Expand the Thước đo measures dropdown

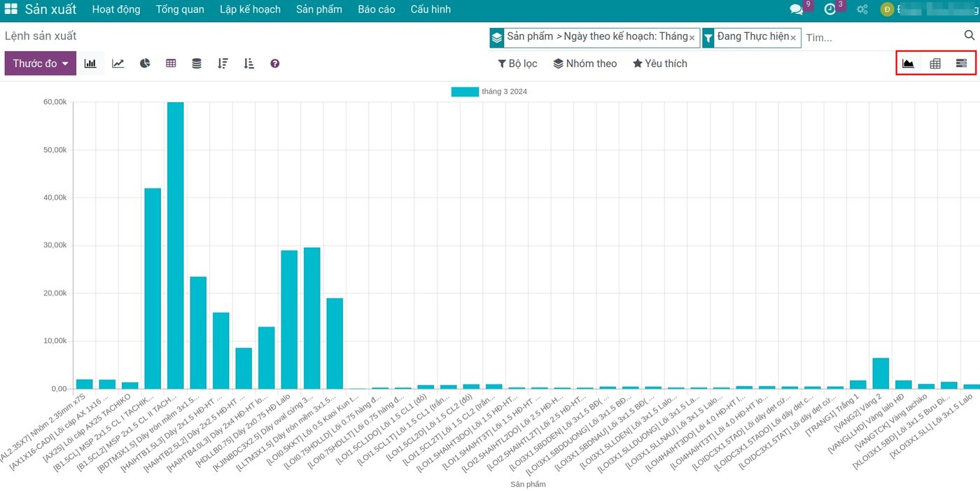pyautogui.click(x=41, y=63)
